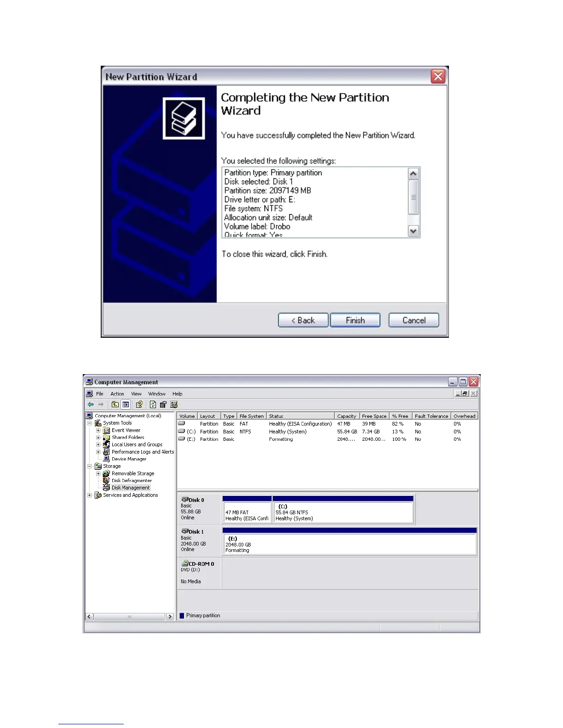The image size is (563, 728).
Task: Click the console tree horizontal scrollbar left arrow
Action: tap(90, 617)
